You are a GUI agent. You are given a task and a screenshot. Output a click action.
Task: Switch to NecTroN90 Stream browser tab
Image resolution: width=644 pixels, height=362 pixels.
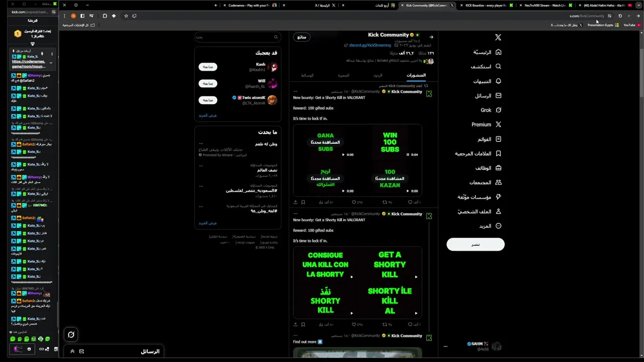(x=545, y=5)
